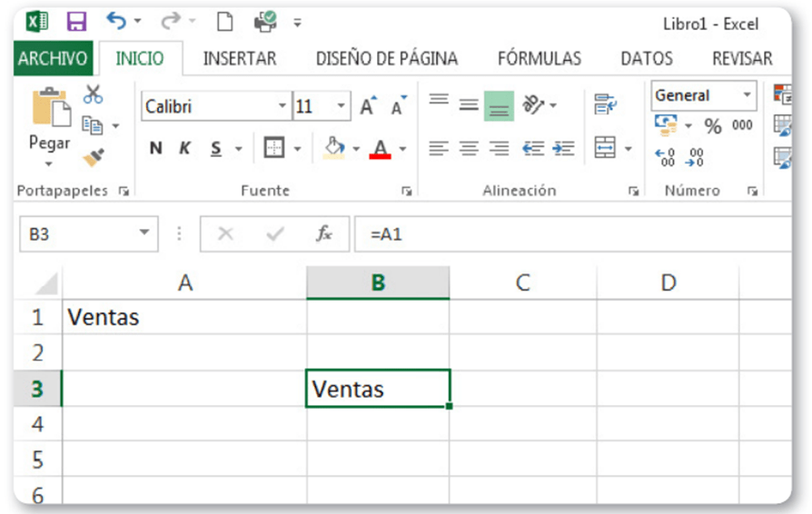Click the Excel application icon
The width and height of the screenshot is (812, 514).
tap(36, 22)
